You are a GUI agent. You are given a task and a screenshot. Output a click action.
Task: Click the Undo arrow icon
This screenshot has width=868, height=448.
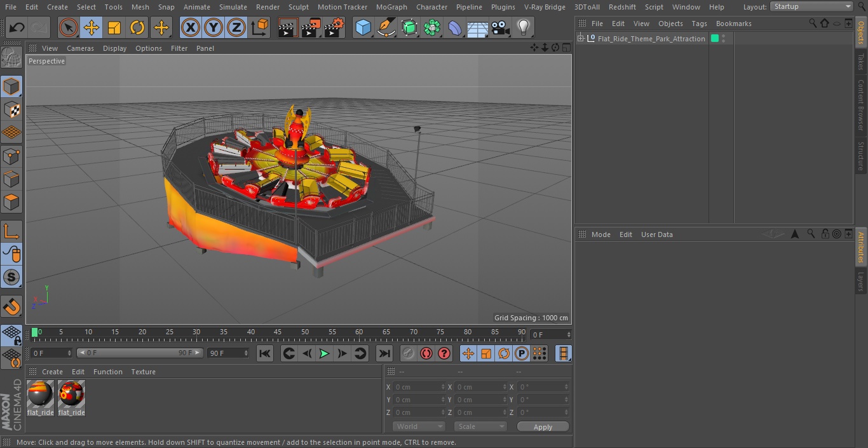pyautogui.click(x=17, y=28)
